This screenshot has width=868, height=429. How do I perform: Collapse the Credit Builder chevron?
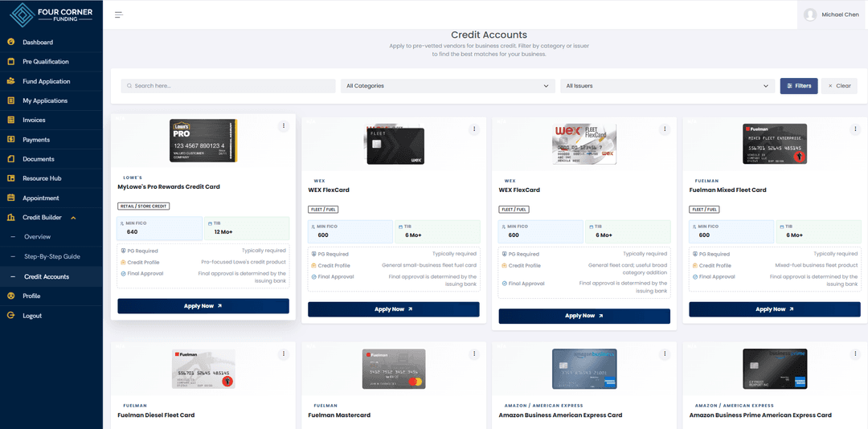(x=73, y=218)
